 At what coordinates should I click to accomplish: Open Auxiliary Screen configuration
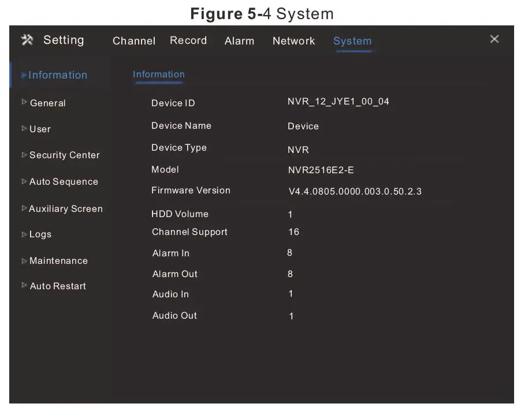65,208
